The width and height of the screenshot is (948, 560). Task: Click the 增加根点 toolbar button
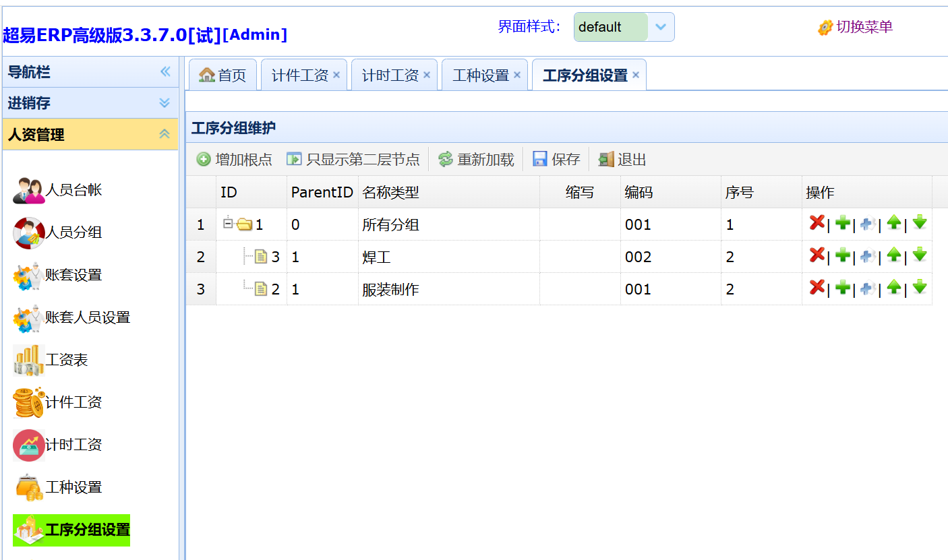point(235,160)
